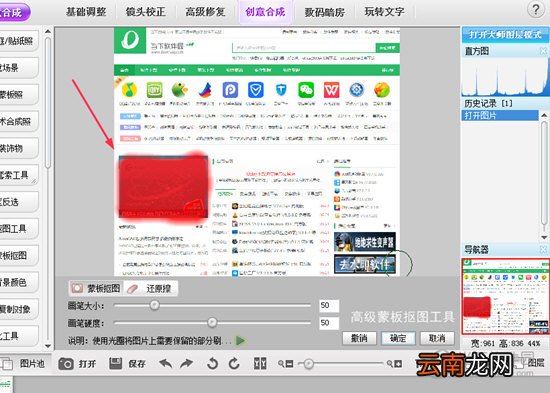Open the 数码暗房 tab

324,12
